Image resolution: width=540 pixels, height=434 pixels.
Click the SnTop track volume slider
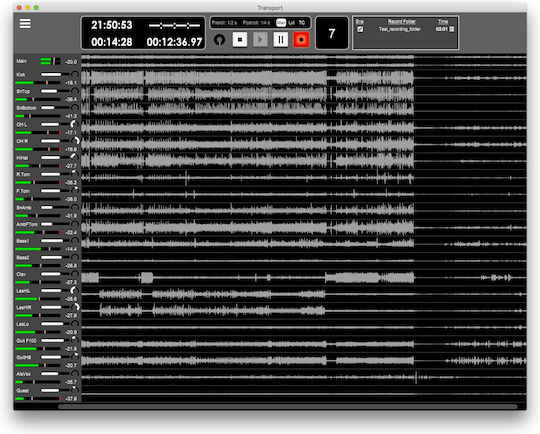point(55,91)
